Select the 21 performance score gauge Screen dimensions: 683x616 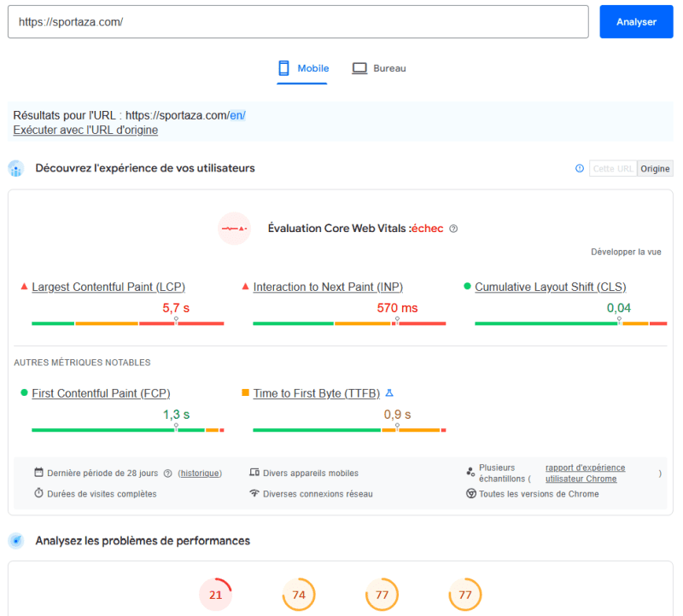[x=216, y=595]
